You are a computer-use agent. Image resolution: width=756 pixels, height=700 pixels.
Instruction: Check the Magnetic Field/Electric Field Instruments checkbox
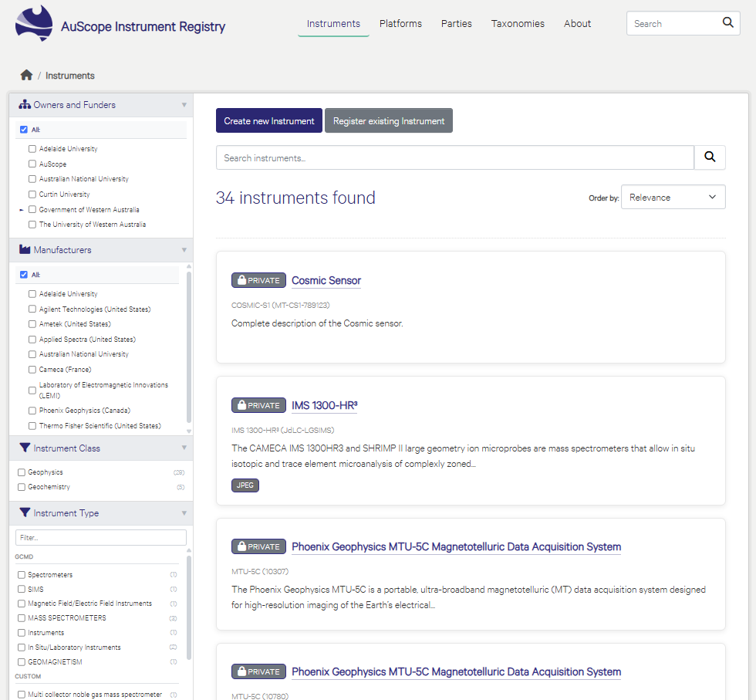coord(22,604)
